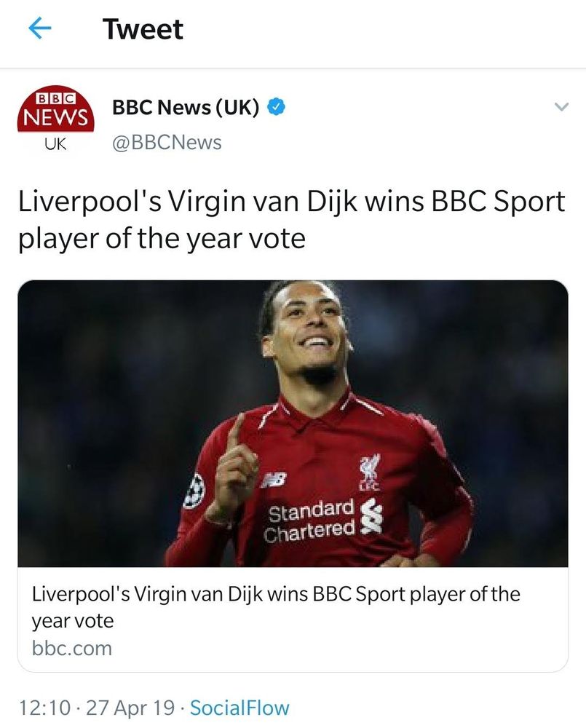The height and width of the screenshot is (728, 586).
Task: Open the article photo of the Liverpool player
Action: pyautogui.click(x=293, y=424)
